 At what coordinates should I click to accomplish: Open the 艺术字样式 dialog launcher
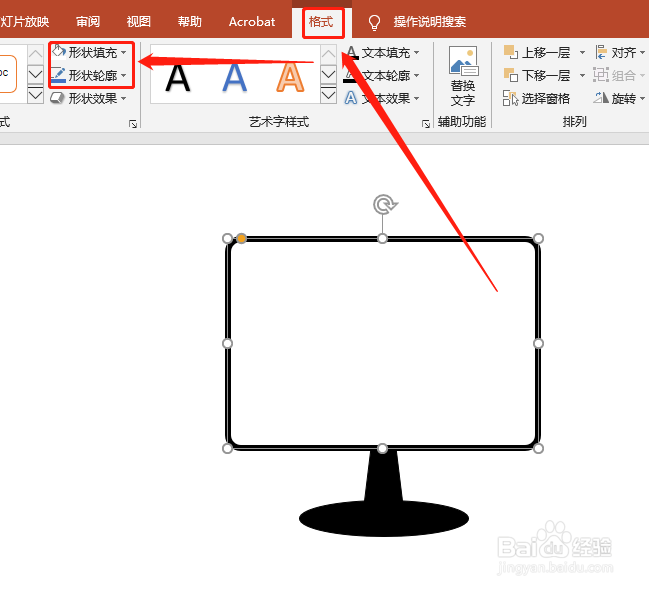(x=425, y=124)
